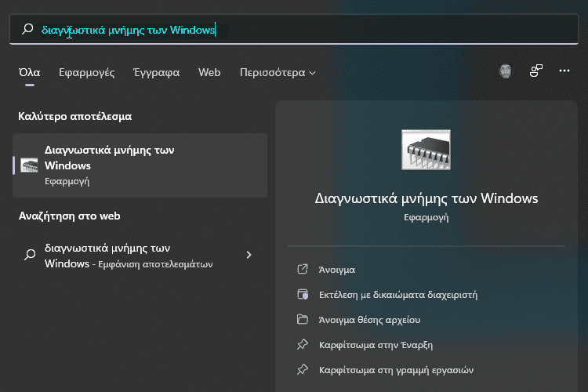This screenshot has width=588, height=392.
Task: Open the feedback icon beside the avatar
Action: (x=536, y=71)
